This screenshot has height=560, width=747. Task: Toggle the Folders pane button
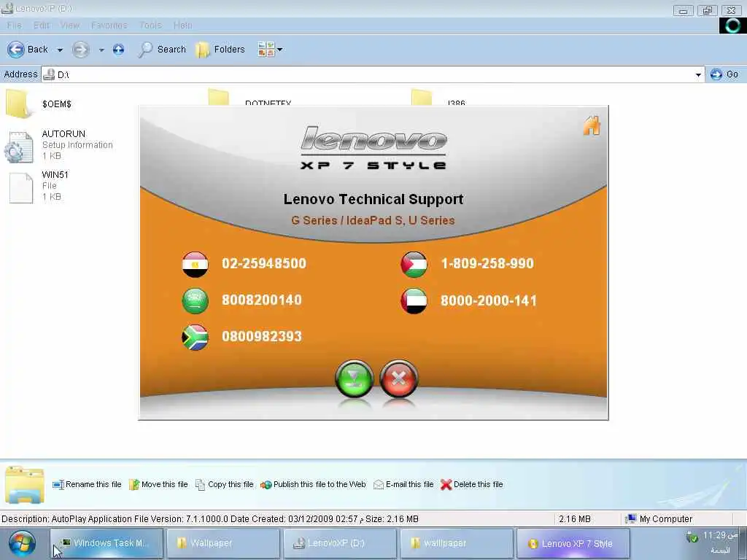coord(220,50)
